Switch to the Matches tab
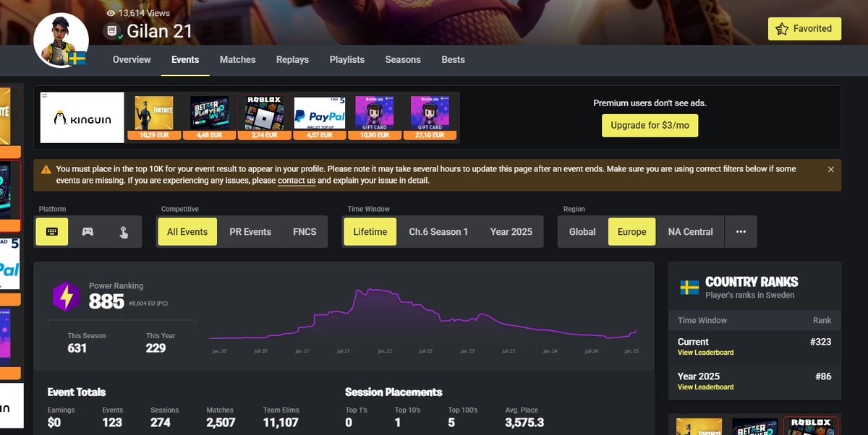Screen dimensions: 868x435 pos(237,60)
